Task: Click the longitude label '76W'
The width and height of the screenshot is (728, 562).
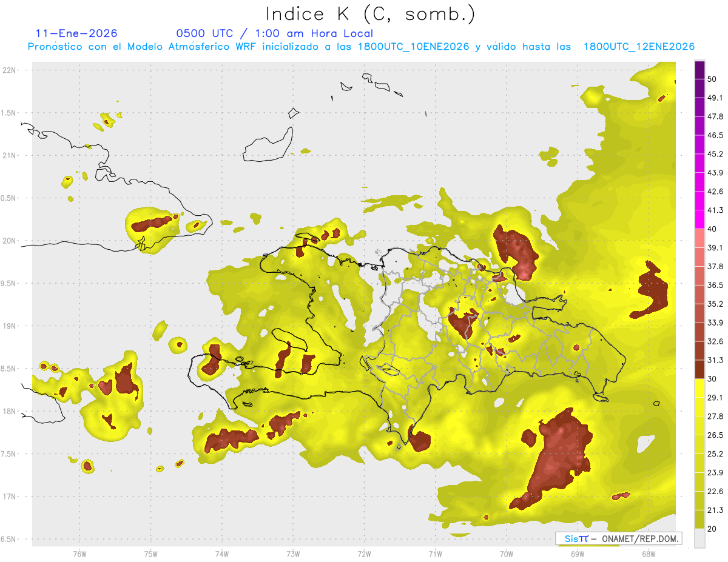Action: [x=79, y=554]
